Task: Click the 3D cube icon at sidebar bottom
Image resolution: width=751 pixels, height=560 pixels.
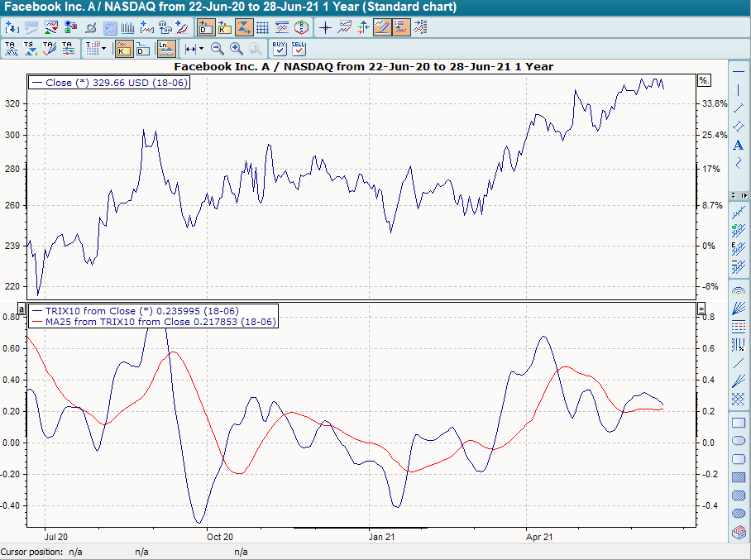Action: [x=739, y=534]
